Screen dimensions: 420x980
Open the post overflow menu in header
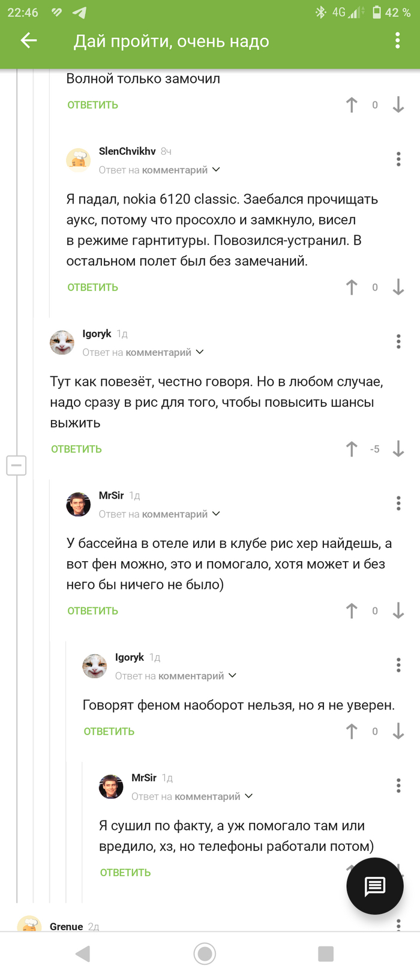click(397, 40)
